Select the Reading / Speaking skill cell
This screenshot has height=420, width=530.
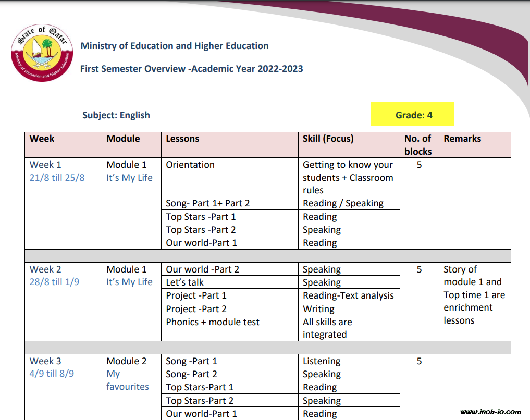tap(343, 203)
